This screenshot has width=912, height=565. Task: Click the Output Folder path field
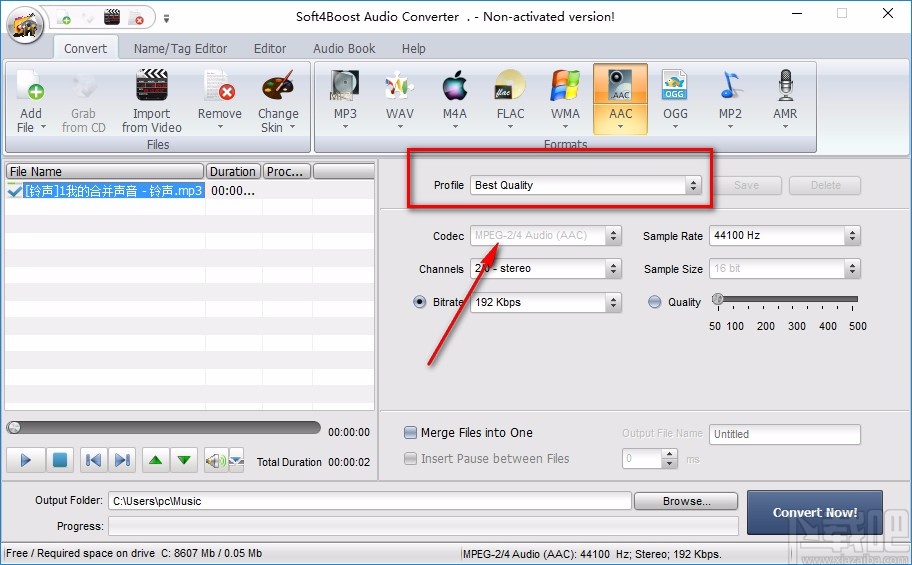[369, 501]
